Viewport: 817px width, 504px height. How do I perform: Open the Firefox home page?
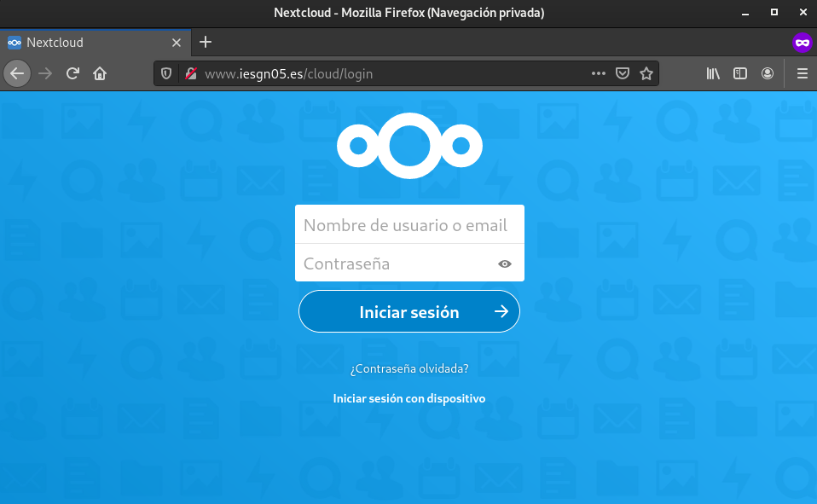click(x=100, y=73)
